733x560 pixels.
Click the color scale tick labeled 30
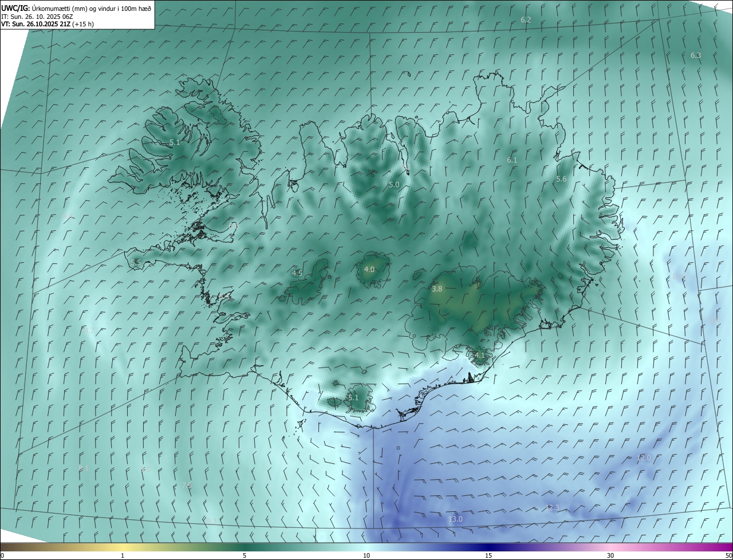pos(610,555)
